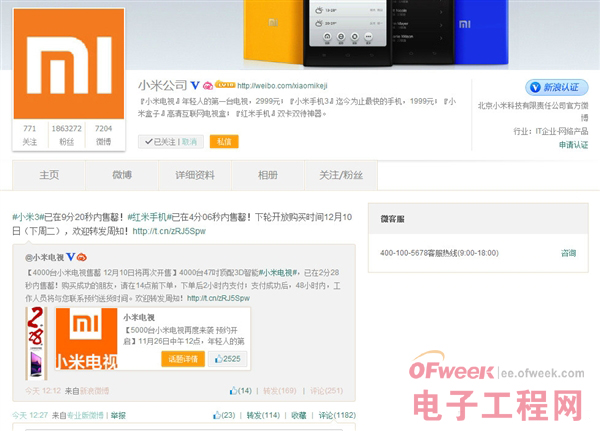Click the blue V verification badge beside 小米公司
The image size is (600, 431).
click(195, 85)
